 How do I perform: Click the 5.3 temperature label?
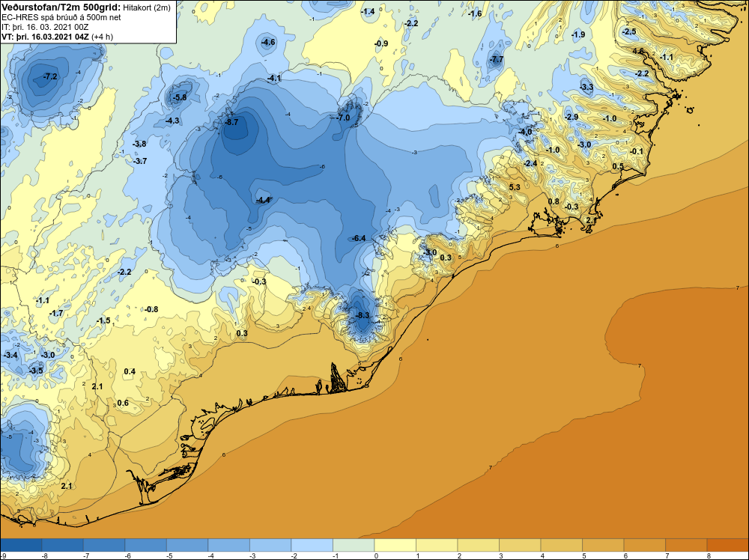click(x=515, y=187)
